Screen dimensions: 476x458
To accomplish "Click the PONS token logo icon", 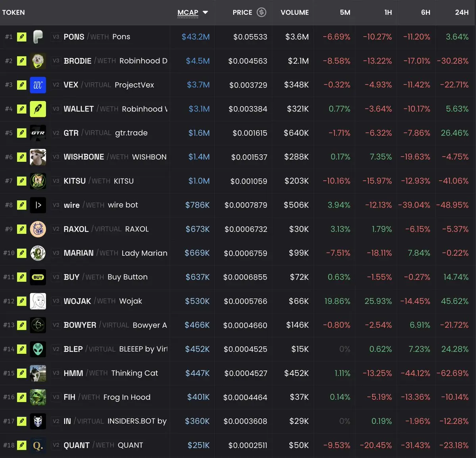I will pyautogui.click(x=38, y=37).
